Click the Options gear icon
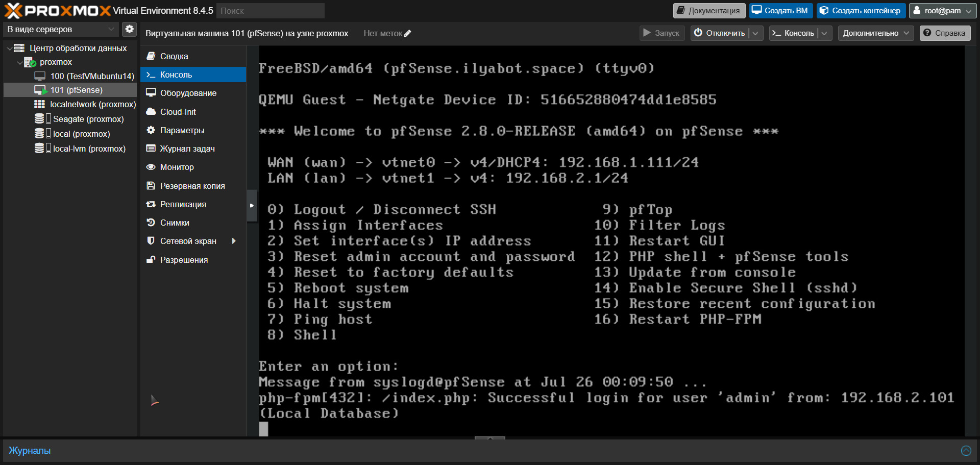This screenshot has width=980, height=465. point(151,130)
